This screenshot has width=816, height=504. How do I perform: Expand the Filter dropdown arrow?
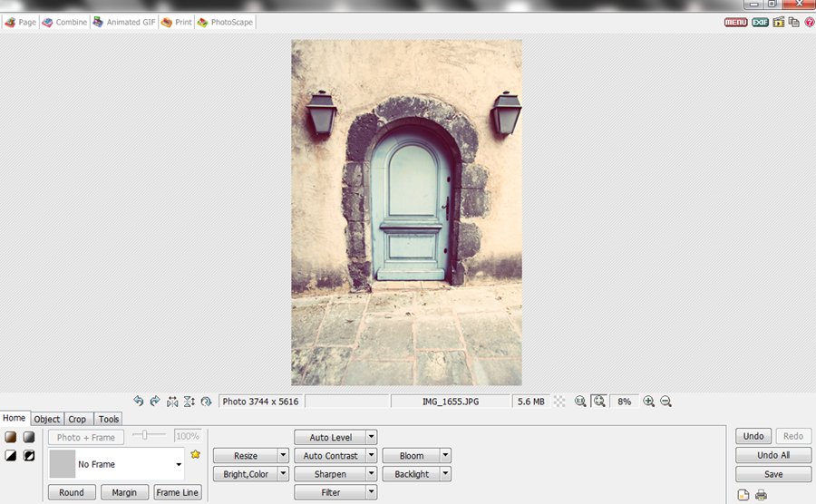pos(372,492)
